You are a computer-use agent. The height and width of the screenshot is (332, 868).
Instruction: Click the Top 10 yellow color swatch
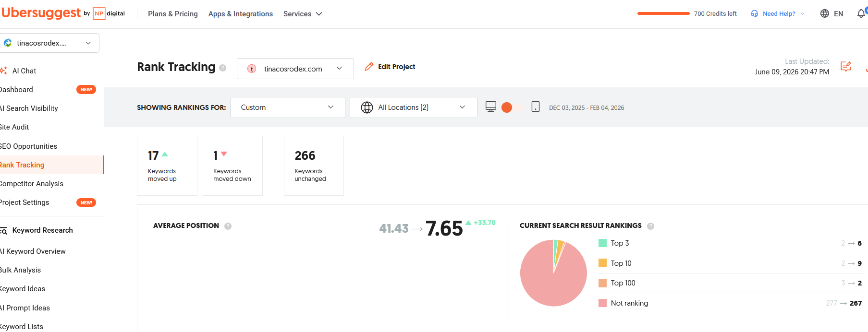click(x=602, y=263)
